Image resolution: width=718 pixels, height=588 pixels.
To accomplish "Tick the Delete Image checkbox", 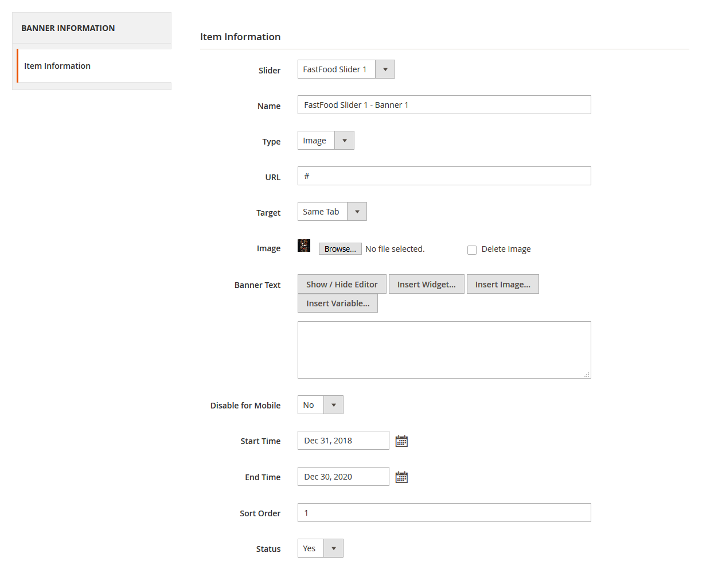I will [472, 250].
